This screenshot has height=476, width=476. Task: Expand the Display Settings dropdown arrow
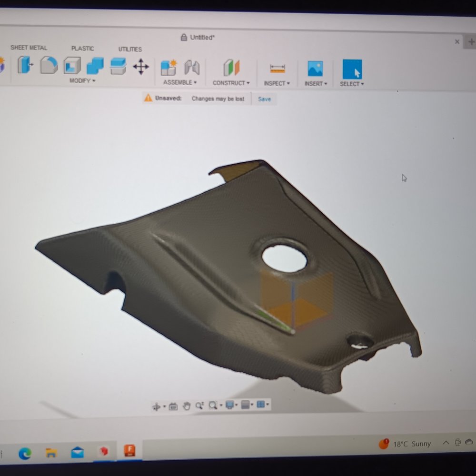pyautogui.click(x=237, y=405)
